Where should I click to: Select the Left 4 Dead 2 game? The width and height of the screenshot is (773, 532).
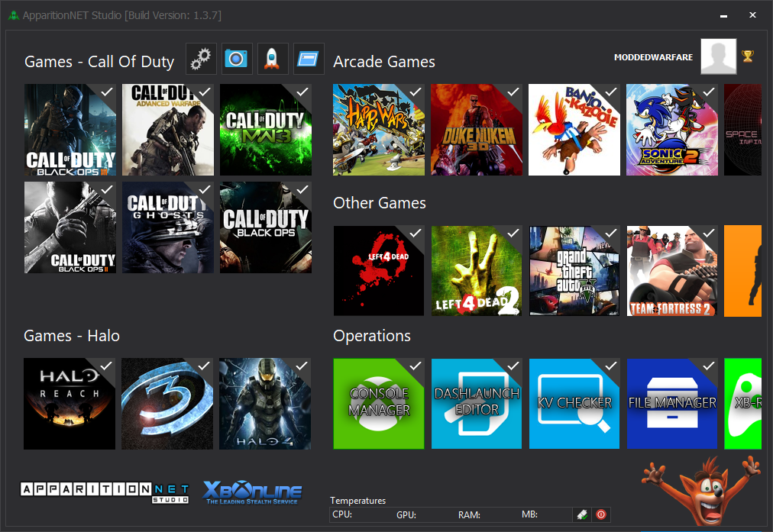476,271
